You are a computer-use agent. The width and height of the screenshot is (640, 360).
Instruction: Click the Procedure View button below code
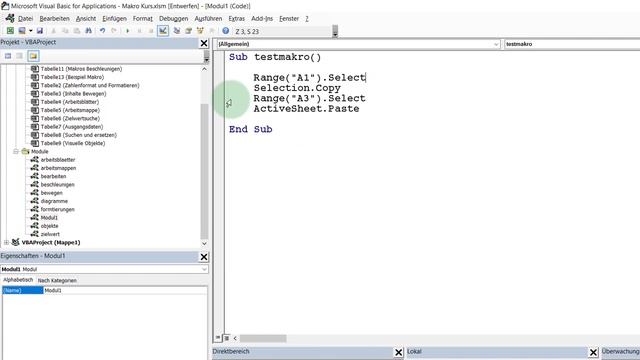(x=218, y=338)
